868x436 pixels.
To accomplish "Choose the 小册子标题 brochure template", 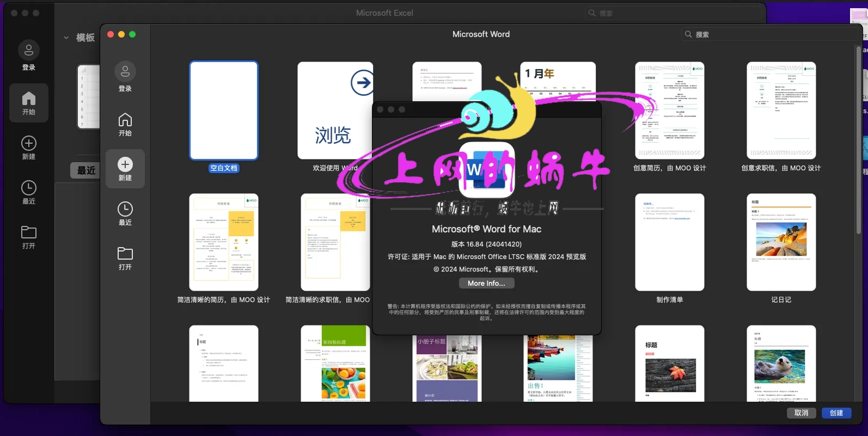I will point(447,369).
